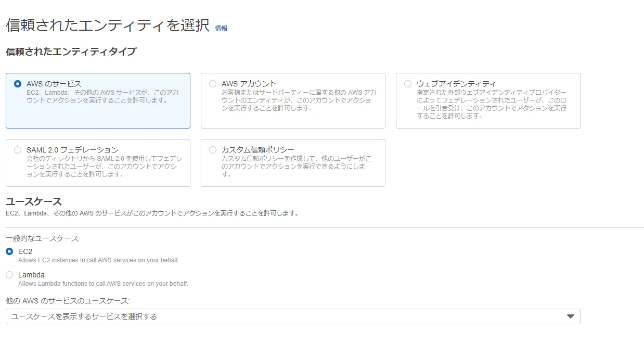Open the ユースケースを表示するサービスを選択する dropdown
Screen dimensions: 644x343
pyautogui.click(x=293, y=316)
